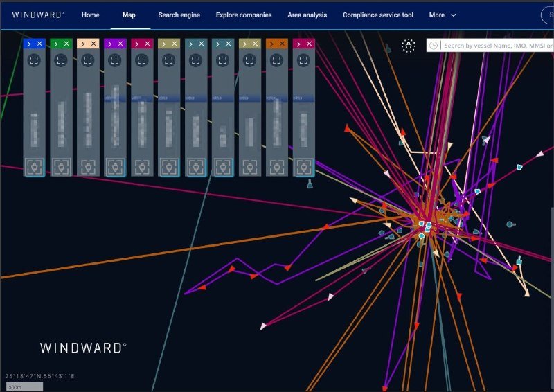Click the 300m map scale bar
554x392 pixels.
pyautogui.click(x=24, y=386)
